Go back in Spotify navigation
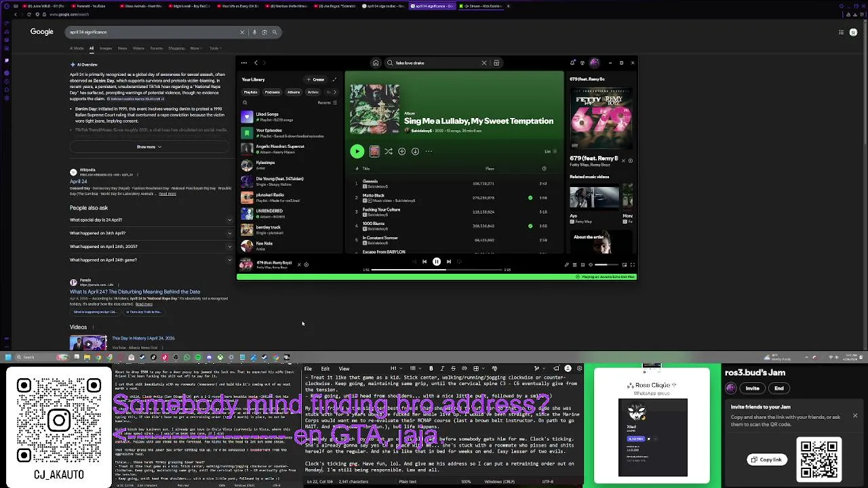868x488 pixels. (256, 63)
